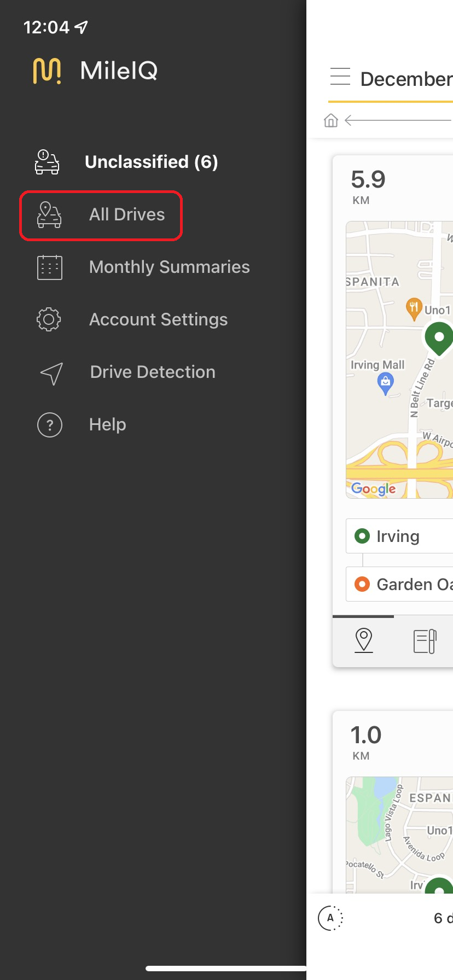Tap the Irving Mall shopping marker
The height and width of the screenshot is (980, 453).
point(386,384)
